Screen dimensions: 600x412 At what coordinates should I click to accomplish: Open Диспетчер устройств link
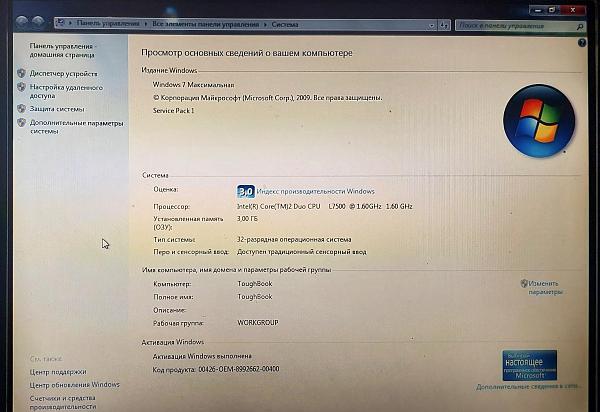point(64,73)
